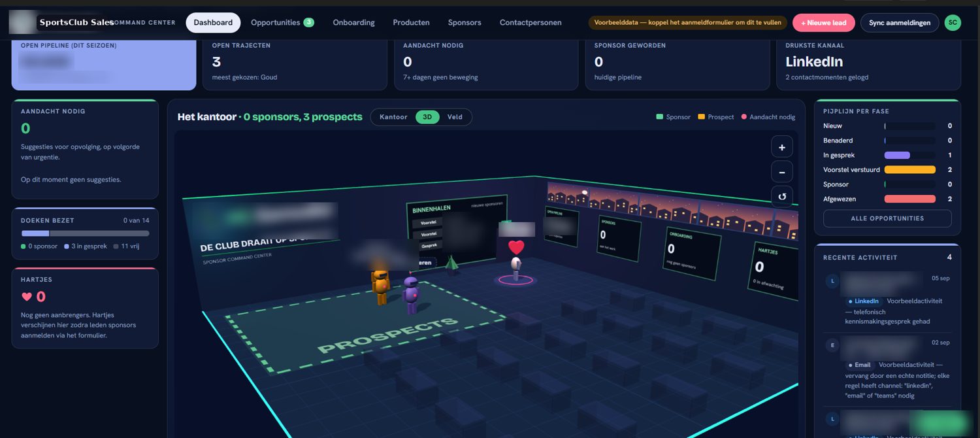980x438 pixels.
Task: Click the Benaderd pipeline phase row
Action: [x=887, y=140]
